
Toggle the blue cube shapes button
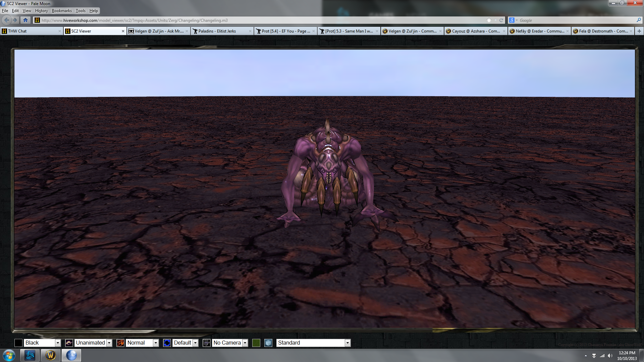268,343
